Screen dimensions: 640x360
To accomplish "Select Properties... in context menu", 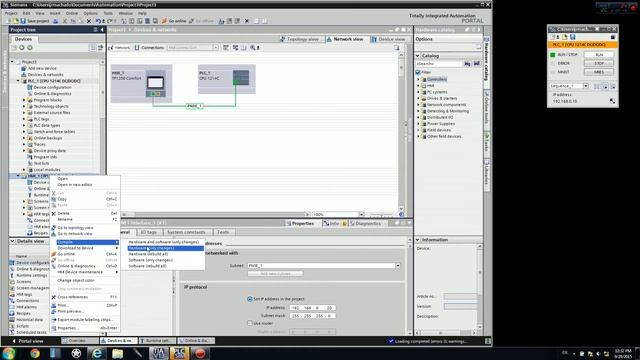I will coord(85,328).
